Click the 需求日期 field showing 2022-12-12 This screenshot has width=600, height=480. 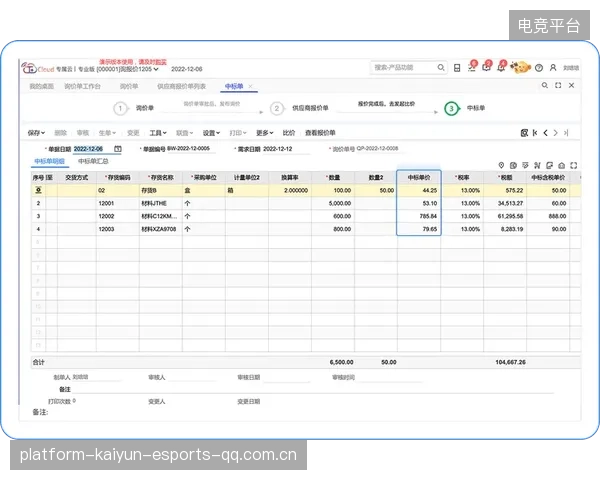point(286,149)
